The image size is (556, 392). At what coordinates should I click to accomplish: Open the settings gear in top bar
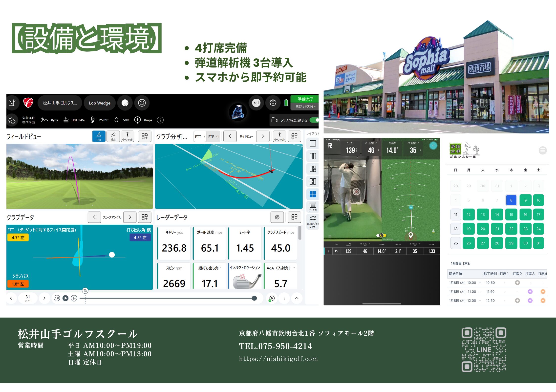pos(273,103)
